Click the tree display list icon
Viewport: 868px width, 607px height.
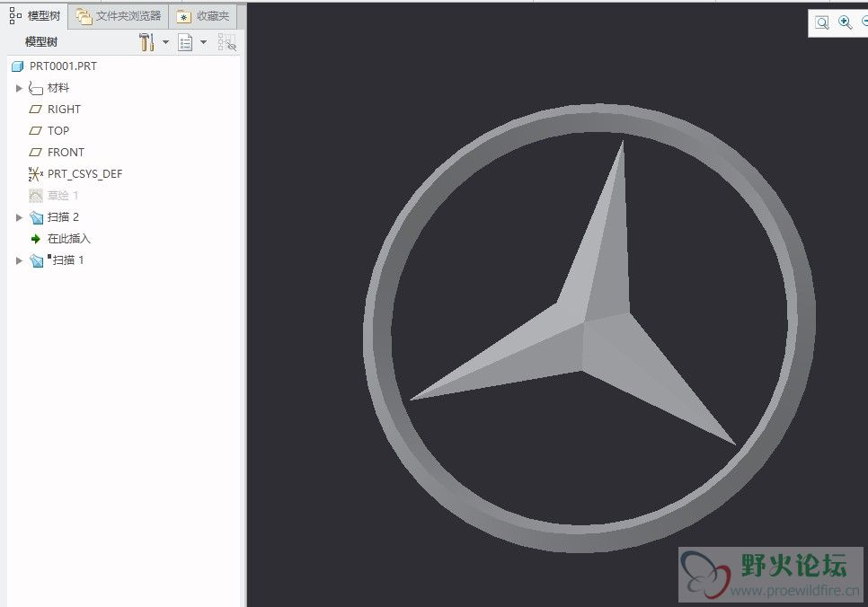pyautogui.click(x=185, y=42)
